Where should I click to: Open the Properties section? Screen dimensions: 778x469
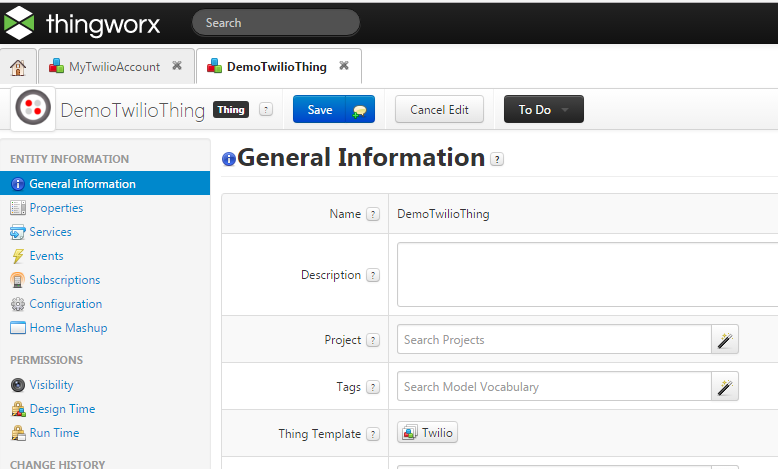56,207
